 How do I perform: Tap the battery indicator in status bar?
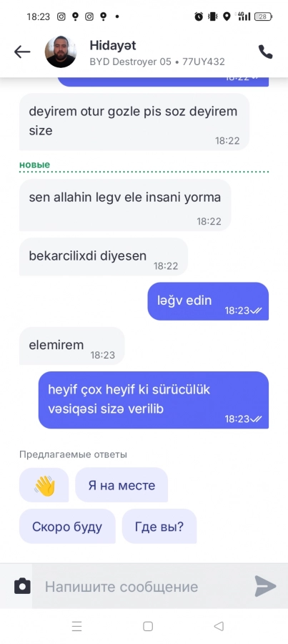click(x=263, y=16)
